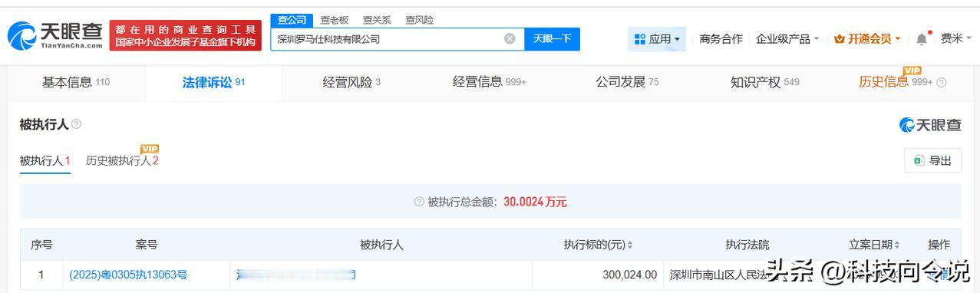Sort by 立案日期 column arrows

pyautogui.click(x=897, y=245)
